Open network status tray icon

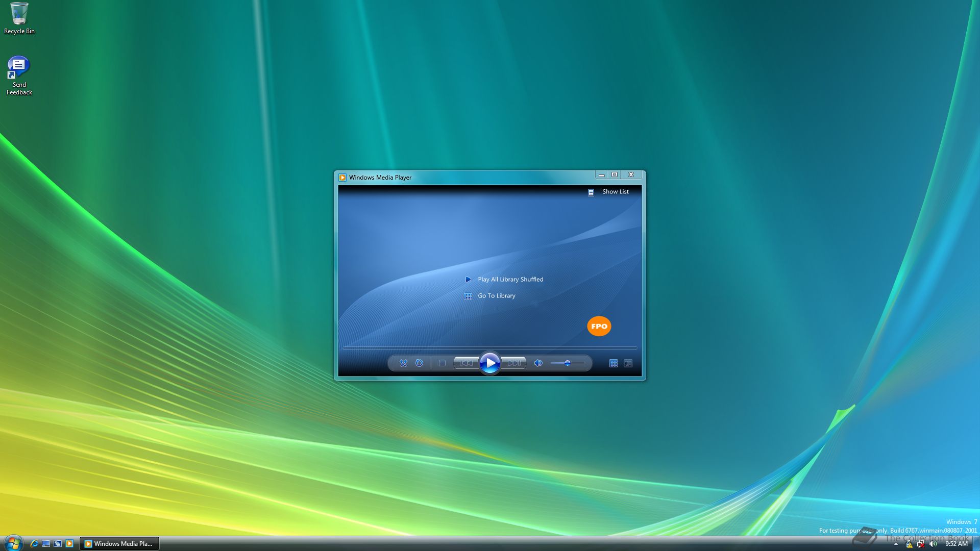[x=921, y=544]
